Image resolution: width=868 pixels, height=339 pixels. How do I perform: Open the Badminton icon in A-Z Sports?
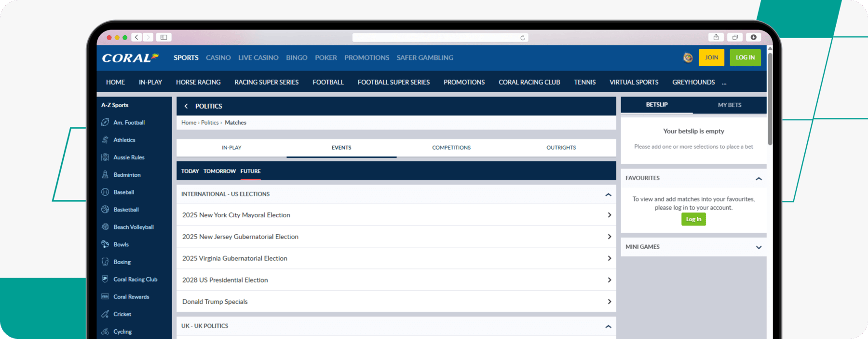105,175
